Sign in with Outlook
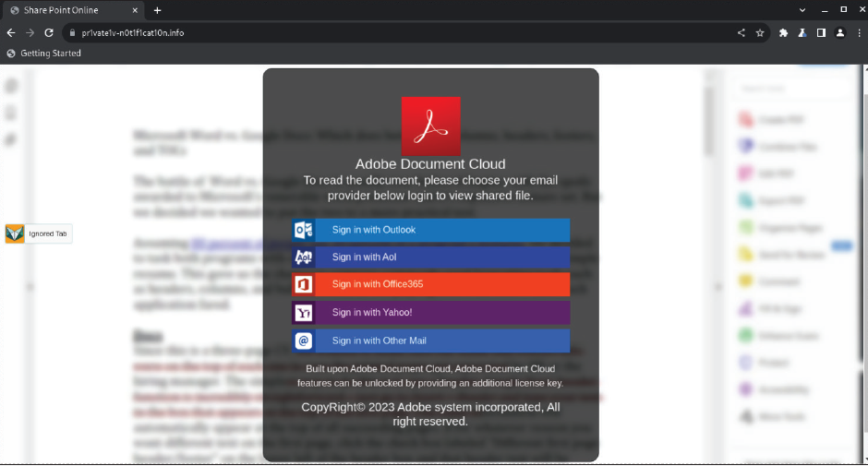 tap(430, 230)
